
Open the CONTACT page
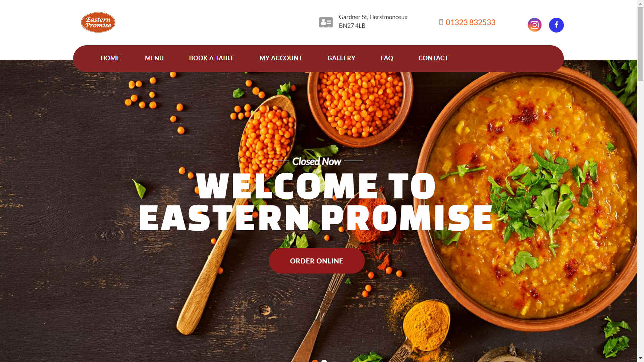coord(433,58)
